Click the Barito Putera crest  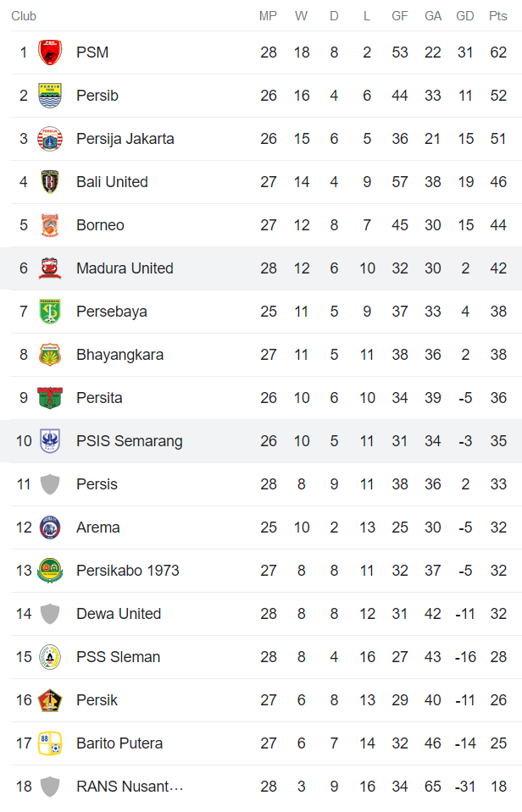[50, 743]
